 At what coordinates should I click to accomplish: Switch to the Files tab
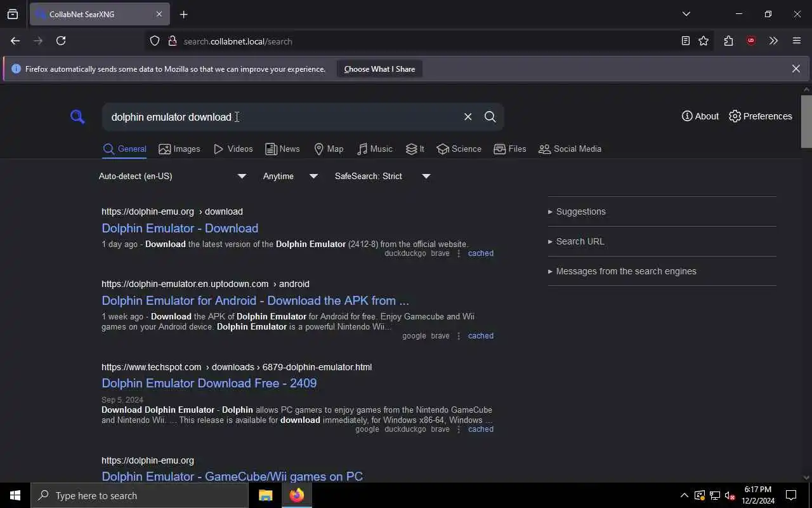tap(510, 149)
